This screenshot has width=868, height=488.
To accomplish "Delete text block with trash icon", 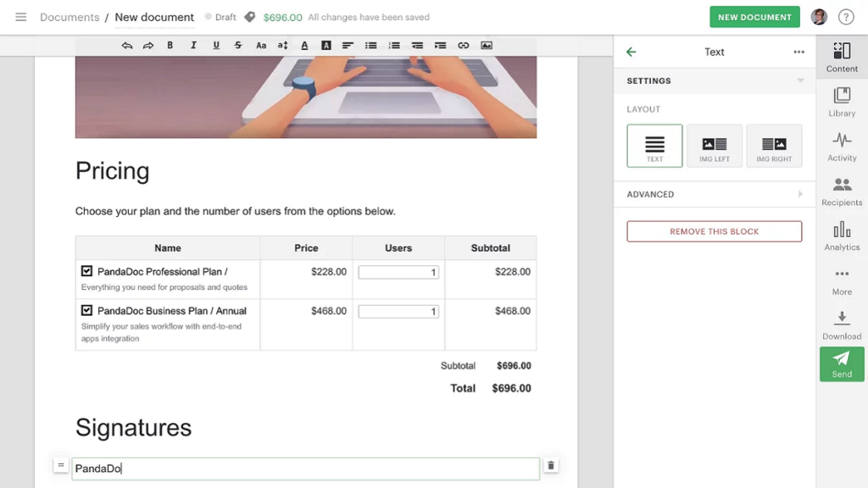I will coord(551,466).
